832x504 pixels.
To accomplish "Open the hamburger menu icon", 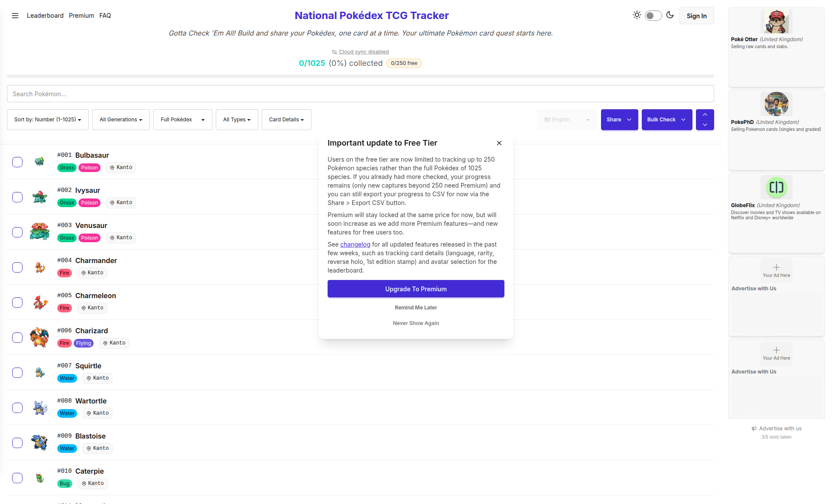I will 15,16.
